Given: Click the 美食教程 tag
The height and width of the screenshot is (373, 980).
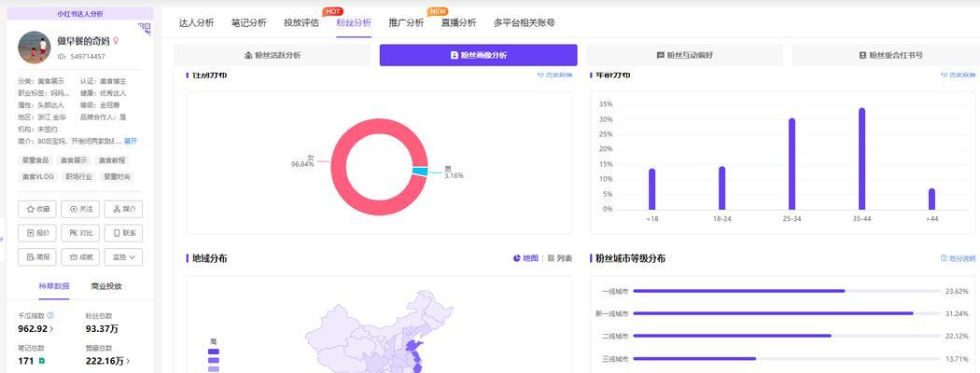Looking at the screenshot, I should 113,160.
